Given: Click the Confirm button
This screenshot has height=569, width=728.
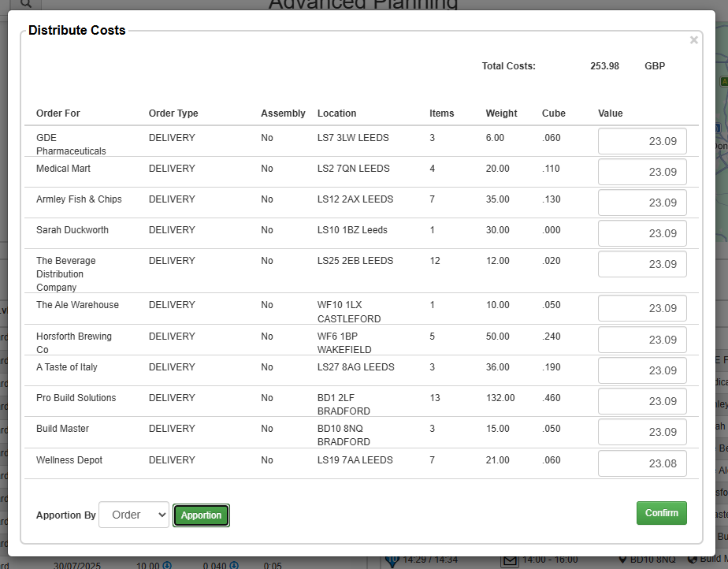Looking at the screenshot, I should (x=662, y=513).
